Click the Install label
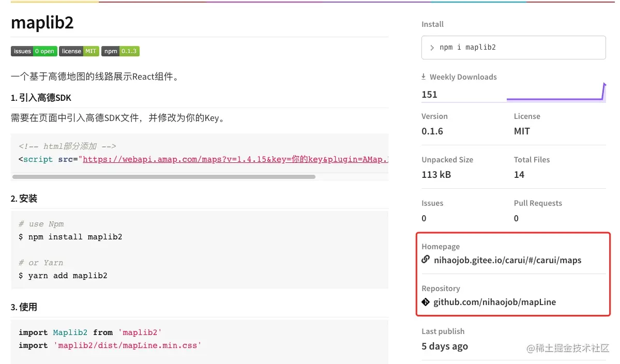Screen dimensions: 620x364 (x=433, y=24)
